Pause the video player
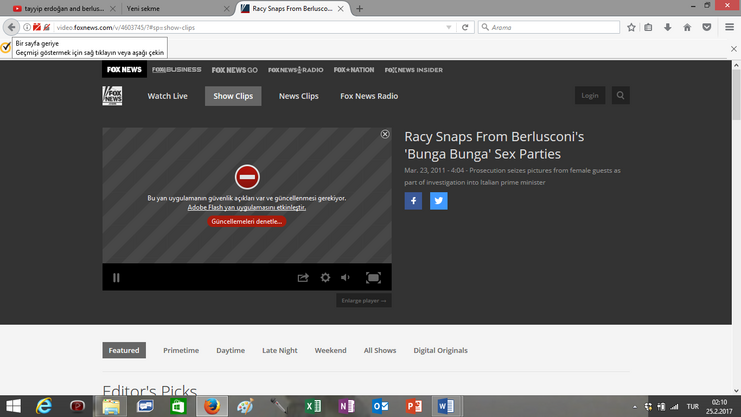Image resolution: width=741 pixels, height=417 pixels. point(116,278)
